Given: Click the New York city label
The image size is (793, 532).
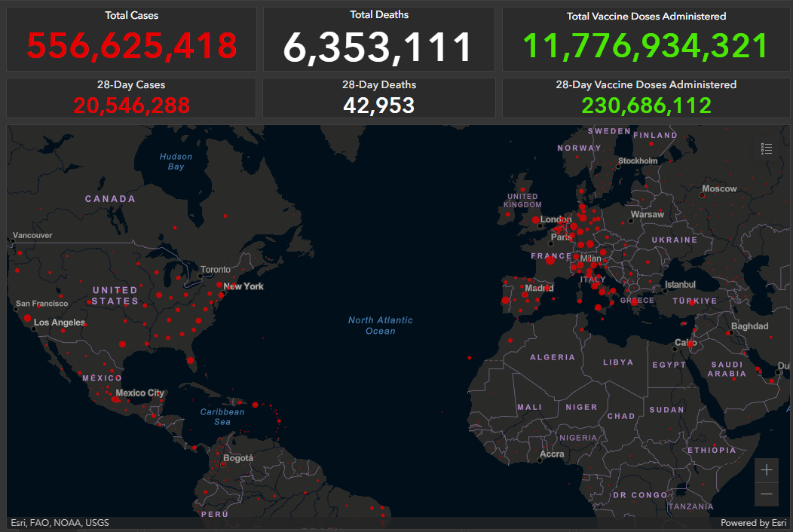Looking at the screenshot, I should click(243, 286).
